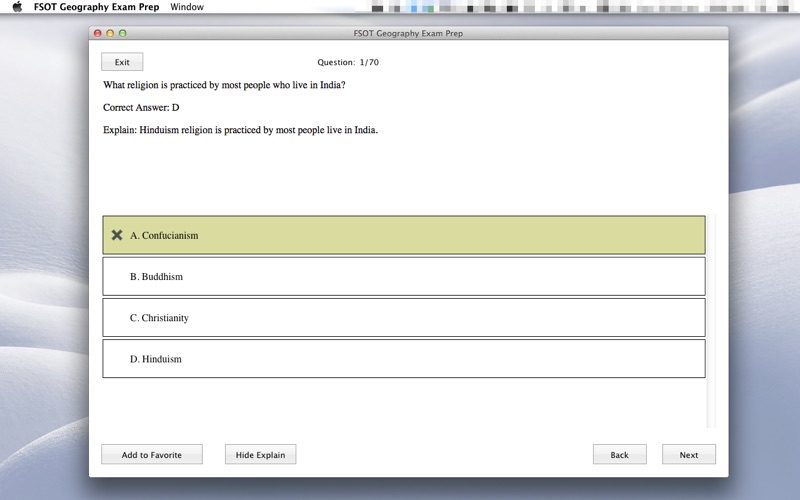
Task: Go Back to previous question
Action: point(619,454)
